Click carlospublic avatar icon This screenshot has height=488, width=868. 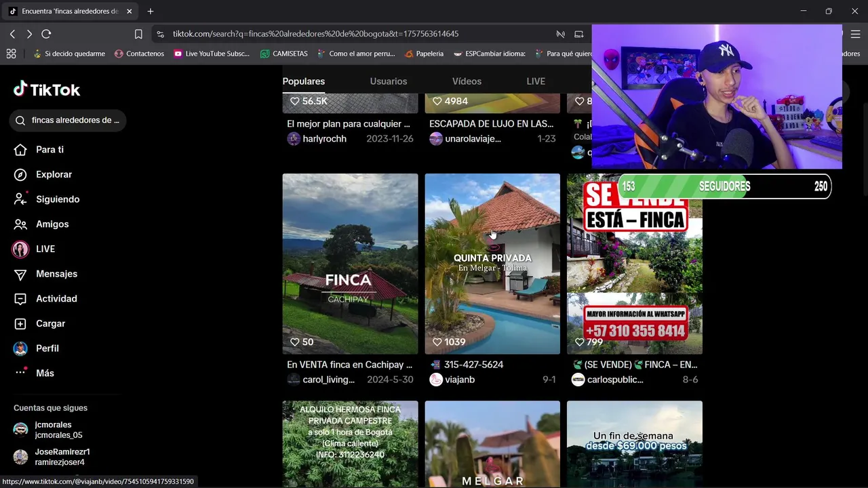click(x=578, y=380)
